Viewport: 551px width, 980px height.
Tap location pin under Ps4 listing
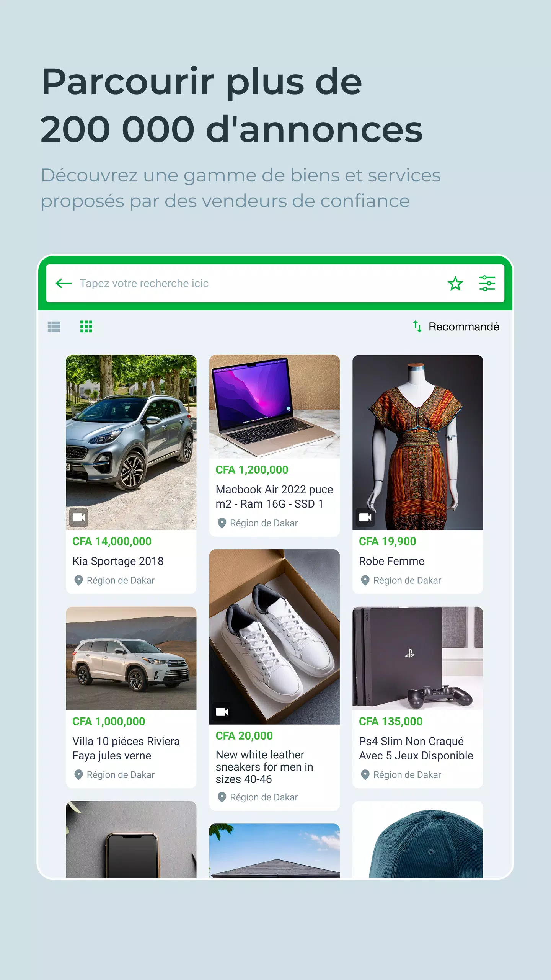[x=365, y=775]
